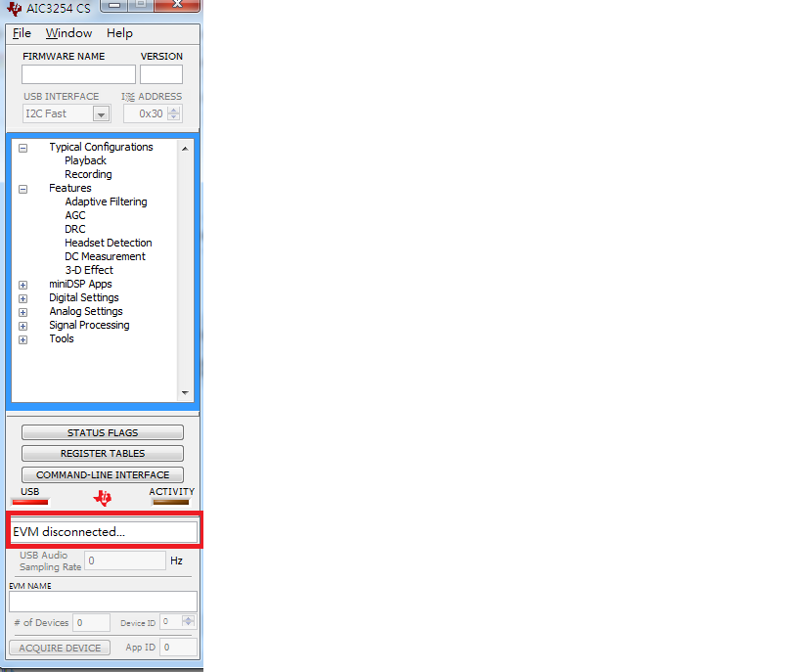
Task: Click the ACQUIRE DEVICE button
Action: pos(59,648)
